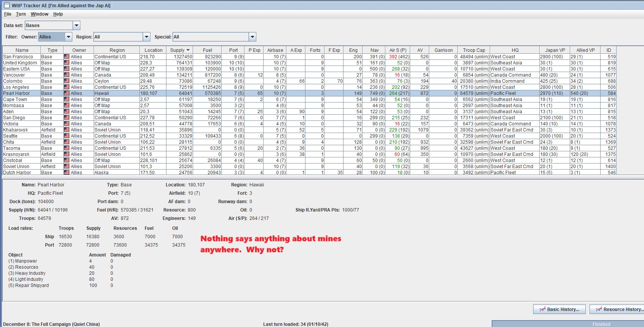Select the Eastern USA base name cell

pyautogui.click(x=21, y=69)
